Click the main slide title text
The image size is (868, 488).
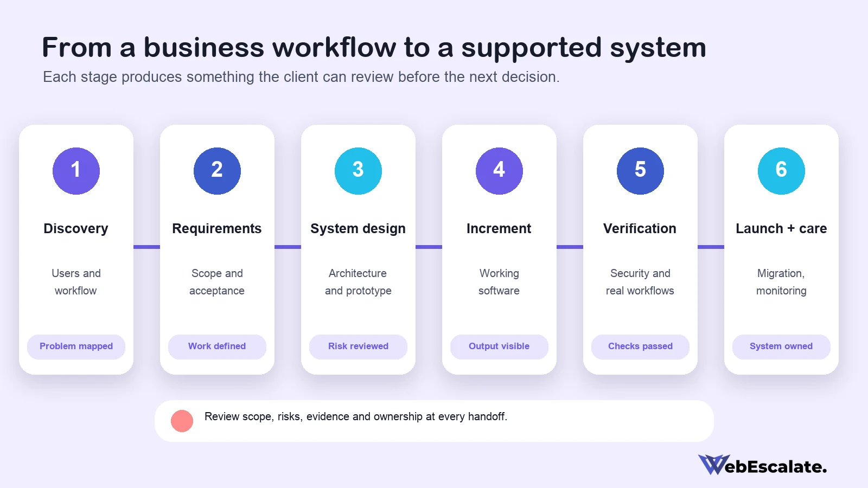374,48
